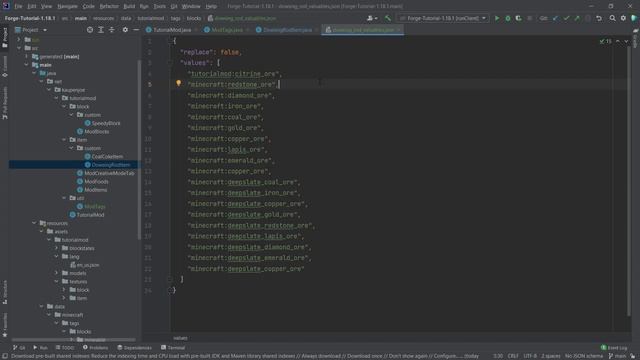This screenshot has height=360, width=640.
Task: Update project via the Git blue arrow icon
Action: pyautogui.click(x=555, y=18)
